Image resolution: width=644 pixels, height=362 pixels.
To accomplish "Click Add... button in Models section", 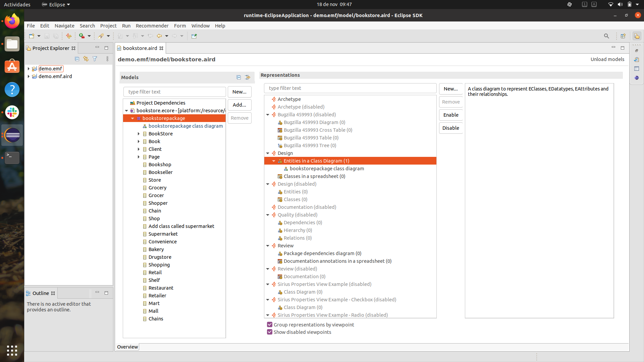I will [x=239, y=105].
